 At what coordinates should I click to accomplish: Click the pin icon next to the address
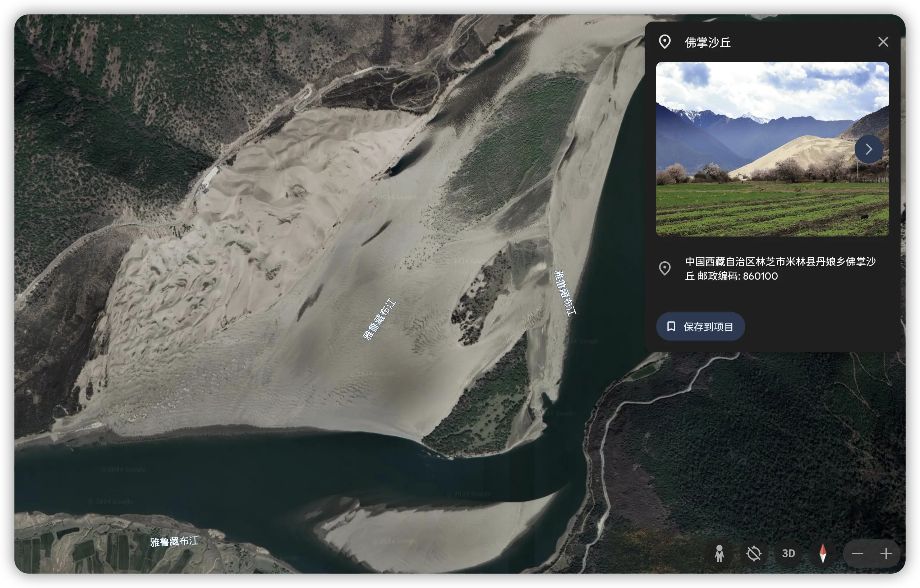665,268
